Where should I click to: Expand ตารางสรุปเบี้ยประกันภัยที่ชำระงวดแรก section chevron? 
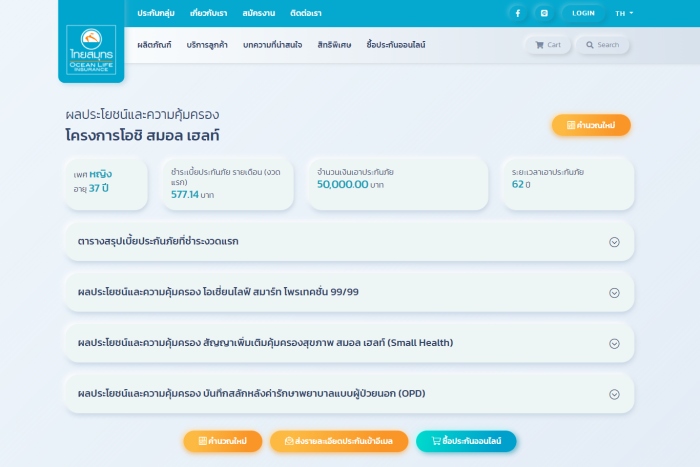tap(614, 242)
